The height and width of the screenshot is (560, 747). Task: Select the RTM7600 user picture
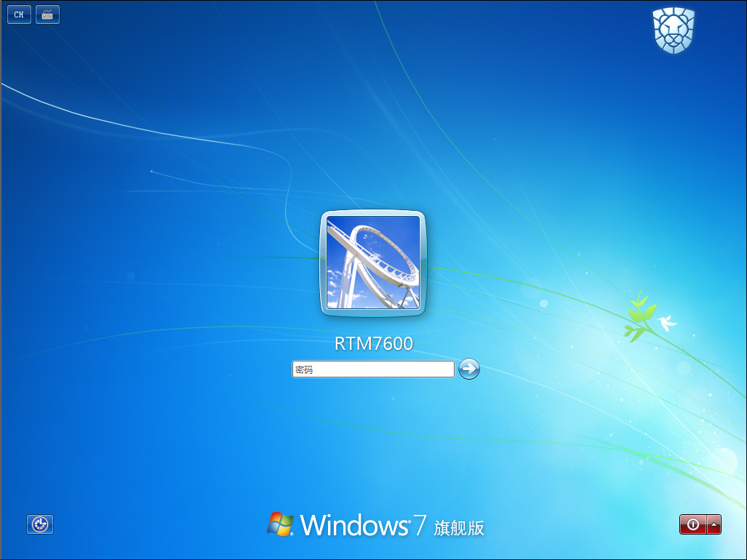(x=373, y=263)
